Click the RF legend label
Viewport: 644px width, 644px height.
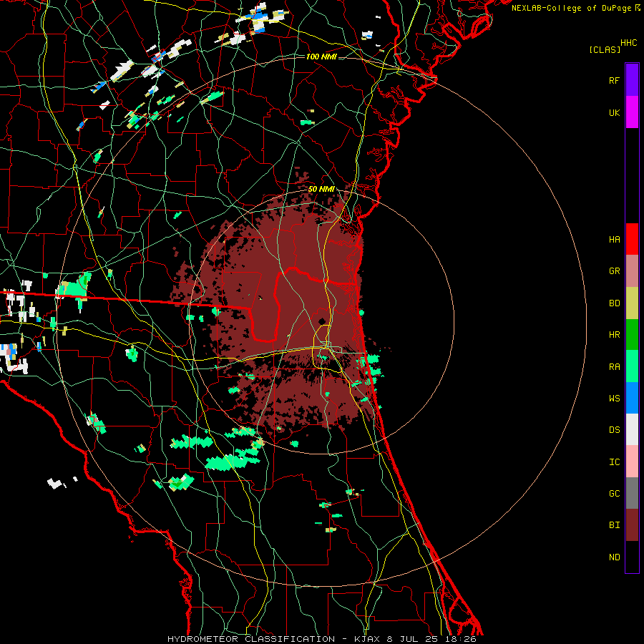pos(615,80)
